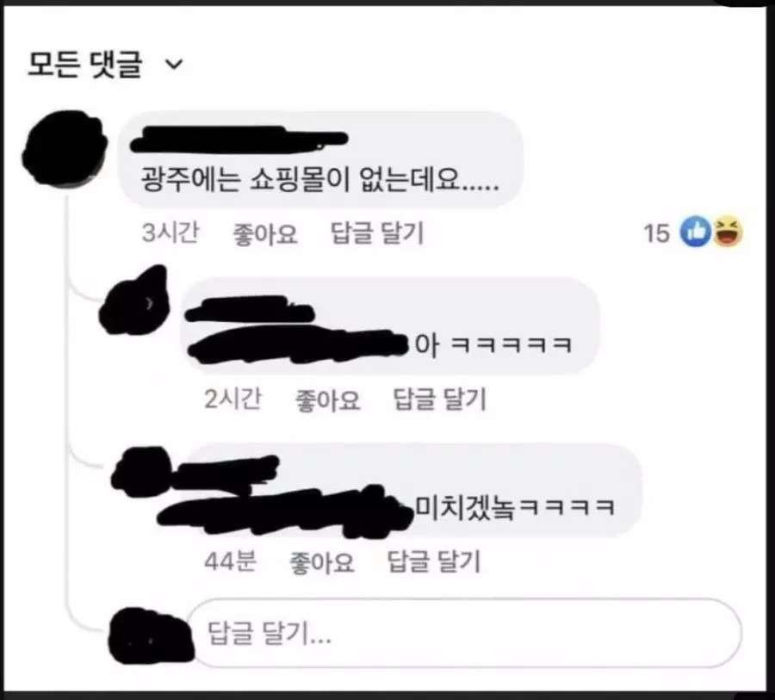Click the redacted author name on top comment
This screenshot has height=700, width=775.
[239, 139]
